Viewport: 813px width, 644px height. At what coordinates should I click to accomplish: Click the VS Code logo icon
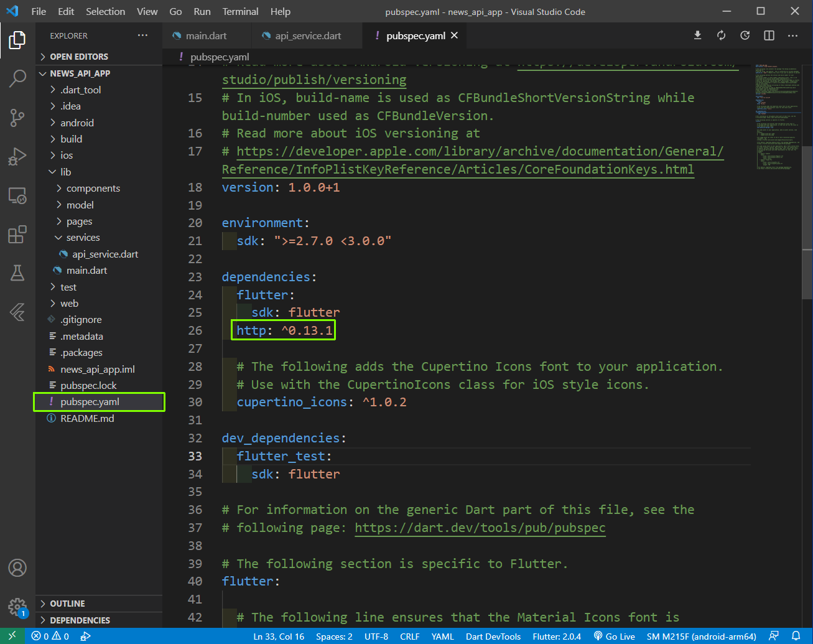coord(12,11)
